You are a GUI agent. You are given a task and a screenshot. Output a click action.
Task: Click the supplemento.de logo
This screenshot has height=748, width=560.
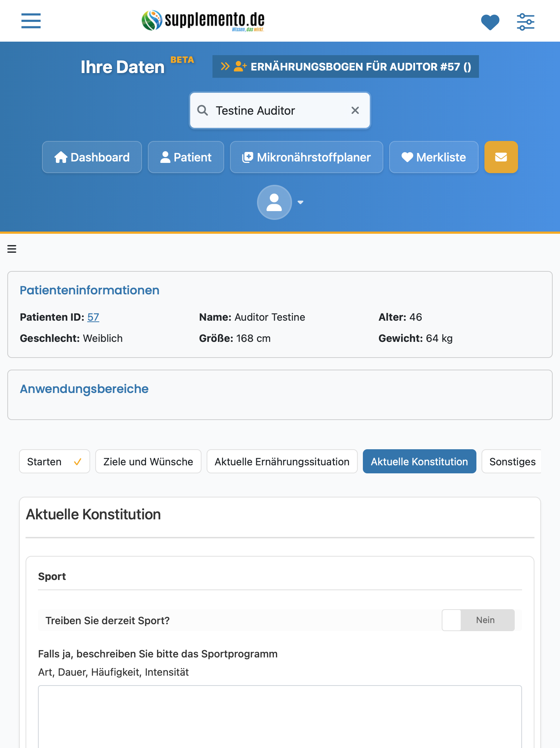[x=203, y=20]
